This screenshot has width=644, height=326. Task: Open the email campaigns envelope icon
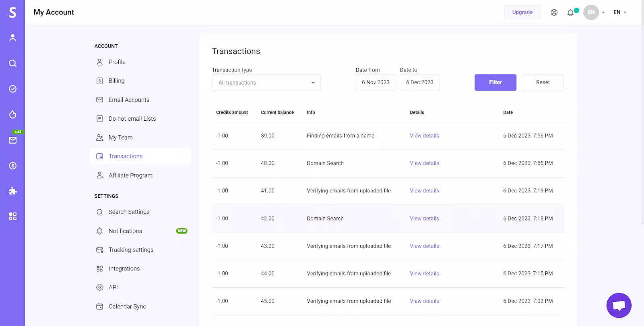pos(12,140)
